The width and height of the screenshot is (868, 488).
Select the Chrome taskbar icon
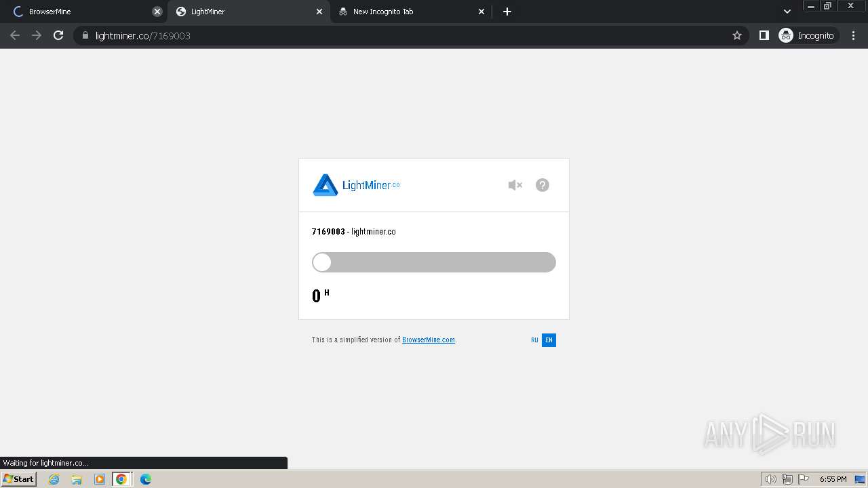(x=121, y=479)
